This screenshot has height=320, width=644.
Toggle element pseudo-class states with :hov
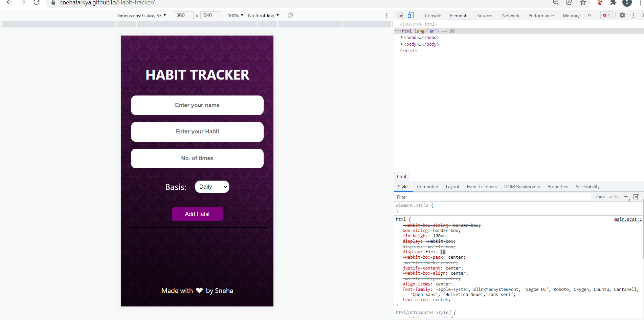pos(599,196)
